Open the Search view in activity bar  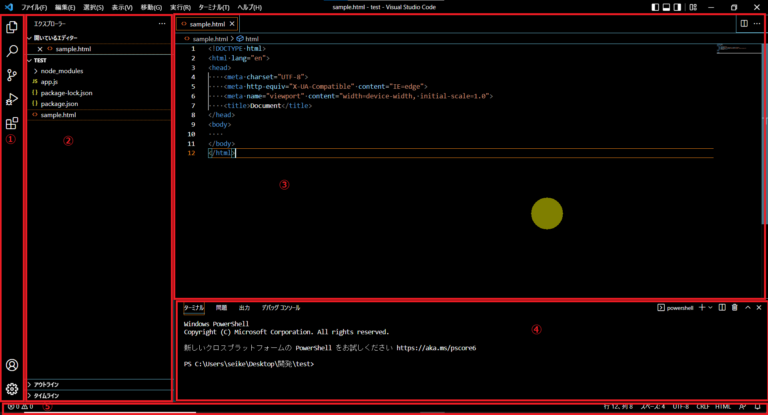click(12, 50)
